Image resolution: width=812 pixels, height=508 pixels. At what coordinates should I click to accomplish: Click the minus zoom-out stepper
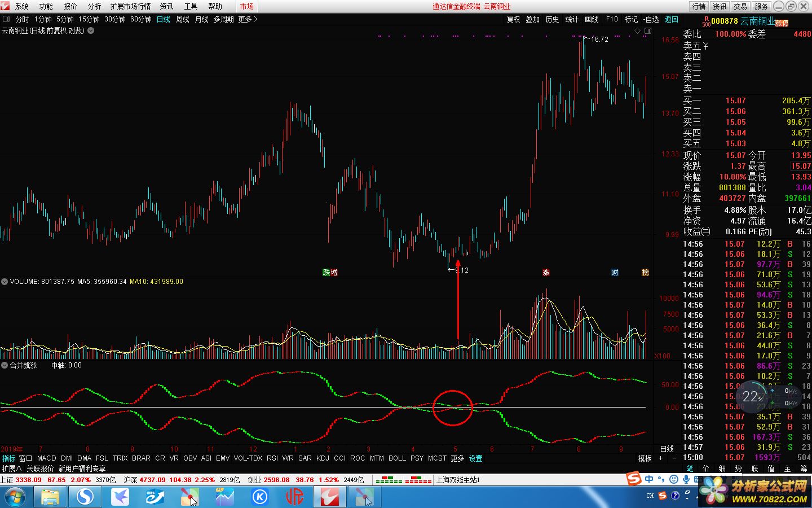[x=674, y=458]
